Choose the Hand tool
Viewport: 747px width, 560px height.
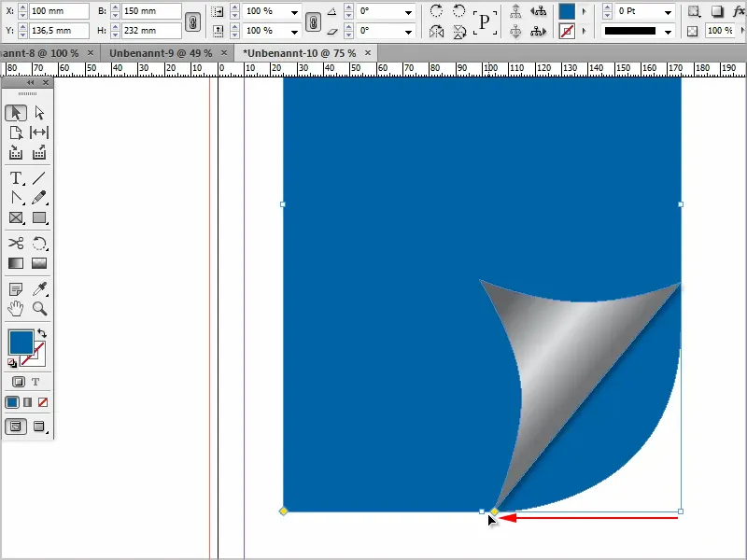[16, 309]
